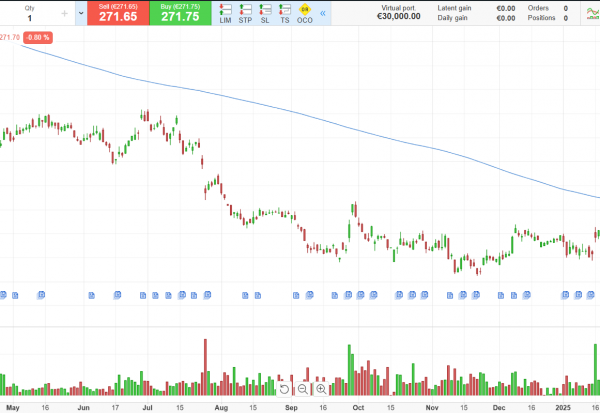Collapse order toolbar with double chevron
Viewport: 600px width, 413px height.
click(323, 14)
